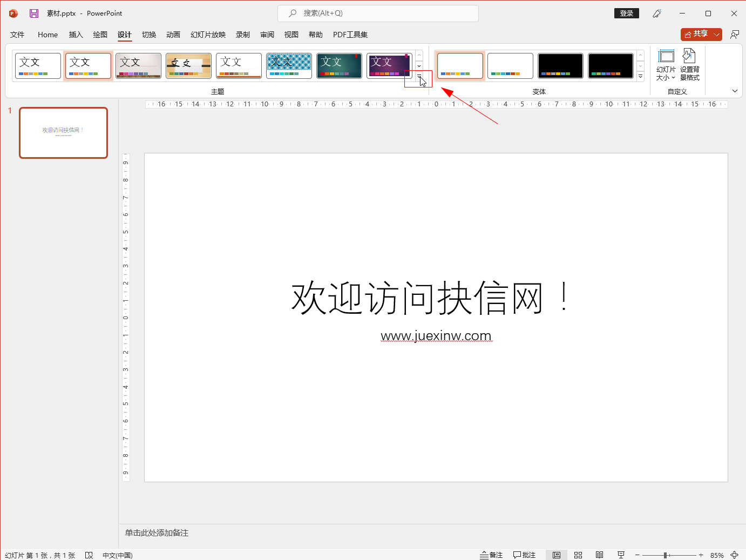Open the 帮助 Help tab
This screenshot has height=560, width=746.
coord(316,35)
